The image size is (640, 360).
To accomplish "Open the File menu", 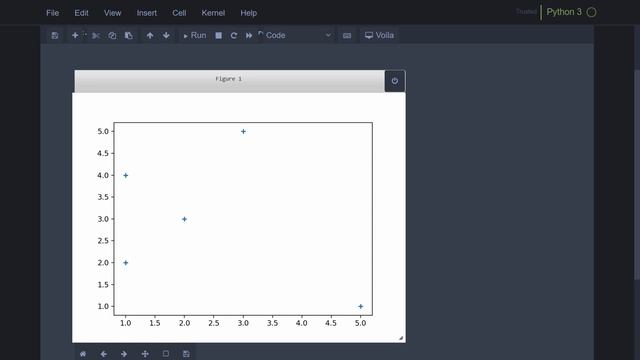I will click(x=52, y=13).
